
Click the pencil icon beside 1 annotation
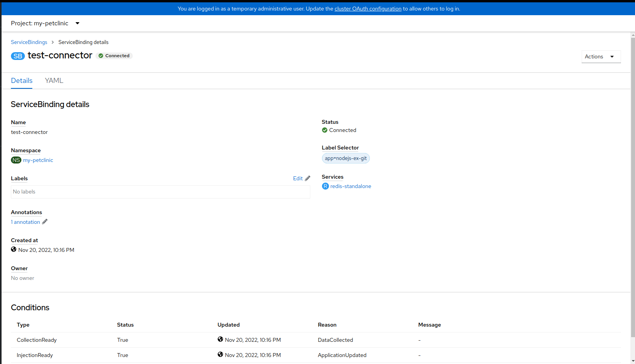tap(45, 222)
